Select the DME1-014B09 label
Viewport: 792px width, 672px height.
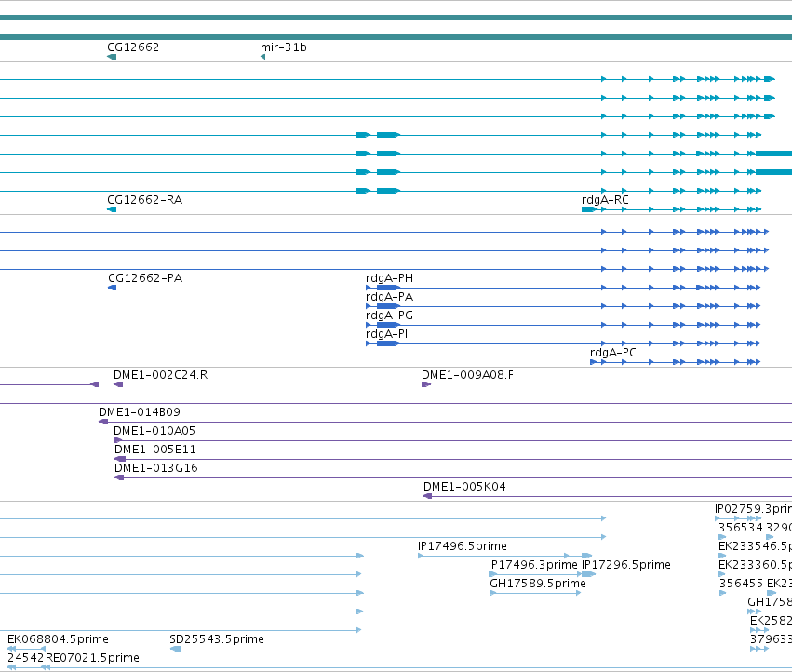[139, 412]
